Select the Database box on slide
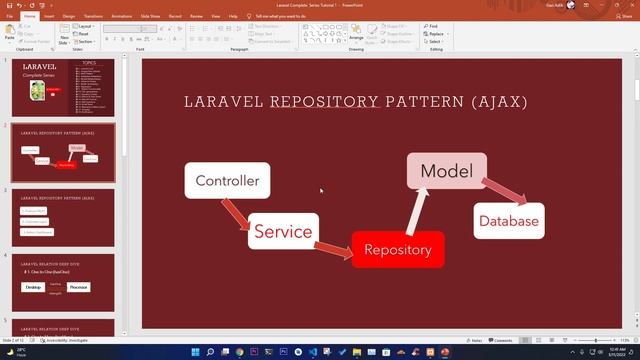The image size is (640, 360). [x=509, y=221]
